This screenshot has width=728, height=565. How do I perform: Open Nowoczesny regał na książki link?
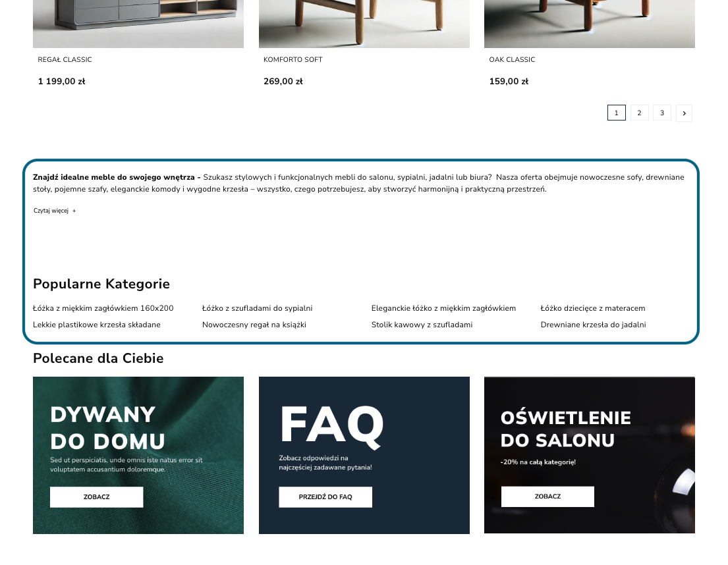(254, 325)
